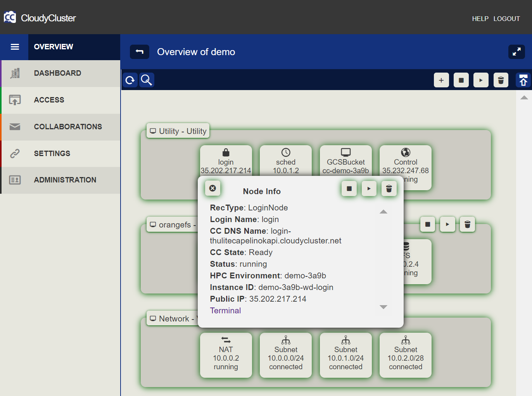532x396 pixels.
Task: Click the Access sidebar icon
Action: coord(15,100)
